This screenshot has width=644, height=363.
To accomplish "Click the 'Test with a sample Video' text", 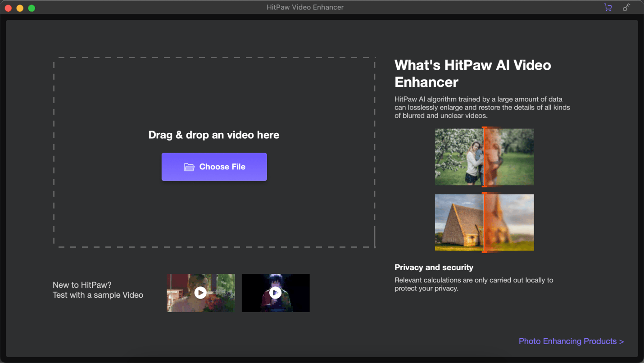I will click(x=98, y=295).
